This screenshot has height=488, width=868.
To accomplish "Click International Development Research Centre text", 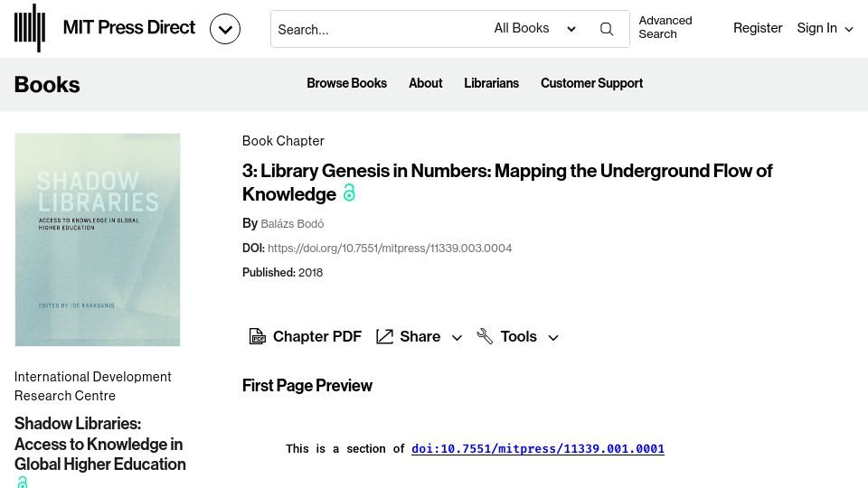I will click(93, 386).
